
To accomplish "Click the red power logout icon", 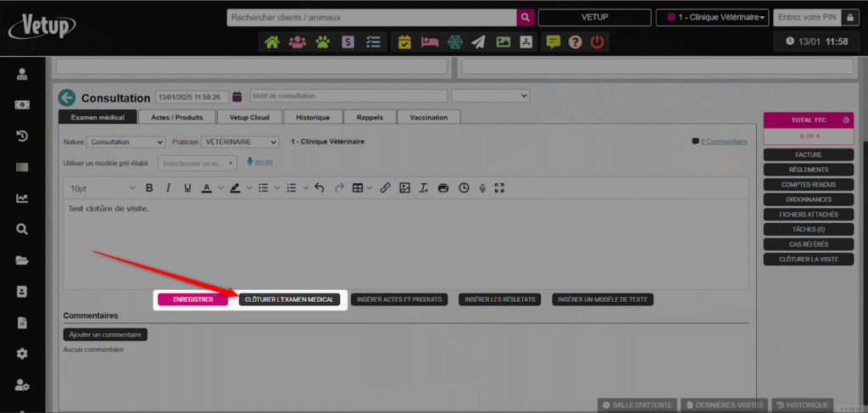I will 598,42.
